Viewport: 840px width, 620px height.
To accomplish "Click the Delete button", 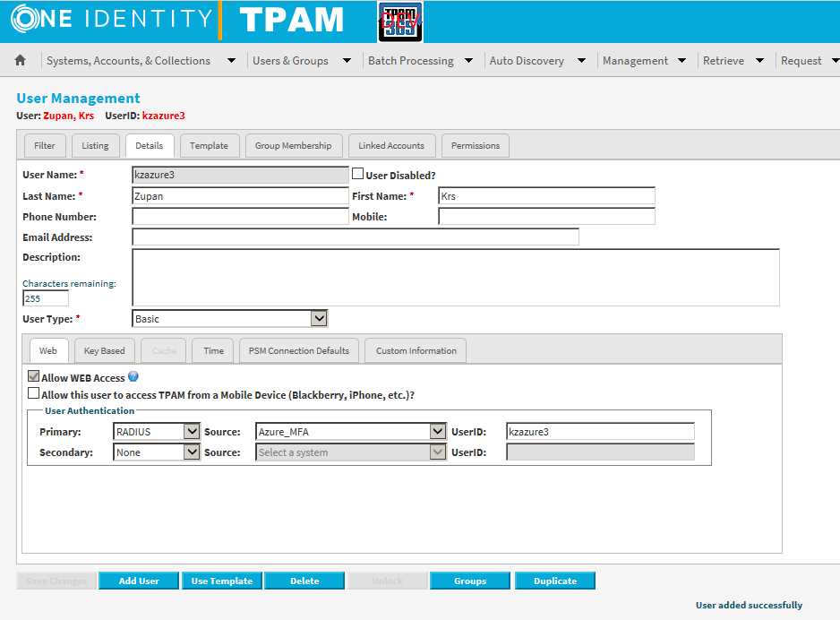I will coord(304,581).
